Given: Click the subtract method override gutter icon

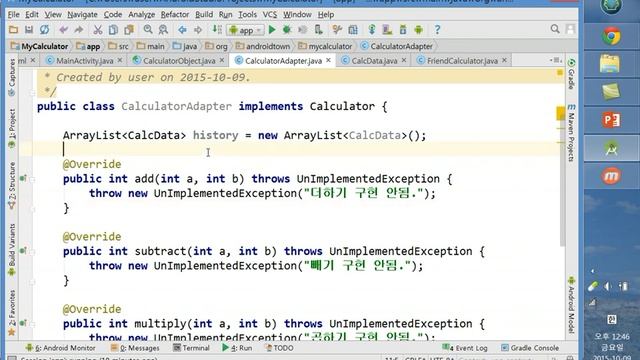Looking at the screenshot, I should [23, 251].
